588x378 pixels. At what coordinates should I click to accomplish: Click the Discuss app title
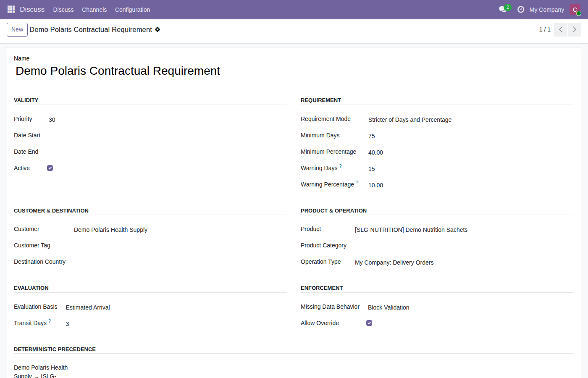(32, 9)
